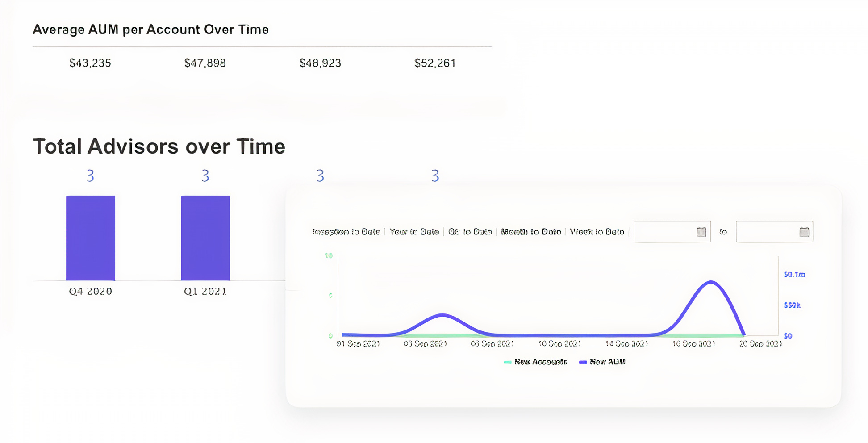The width and height of the screenshot is (868, 443).
Task: Click the smaller New AUM peak near 03 Sep
Action: point(442,315)
